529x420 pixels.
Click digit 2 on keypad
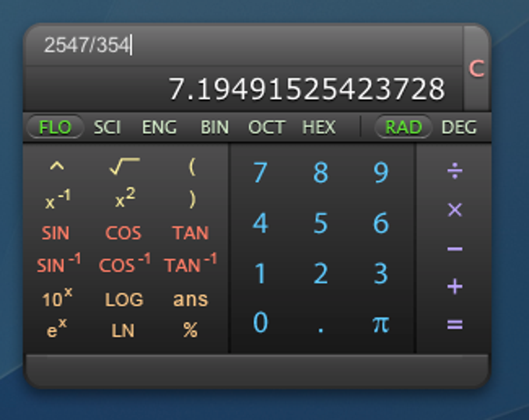tap(321, 273)
